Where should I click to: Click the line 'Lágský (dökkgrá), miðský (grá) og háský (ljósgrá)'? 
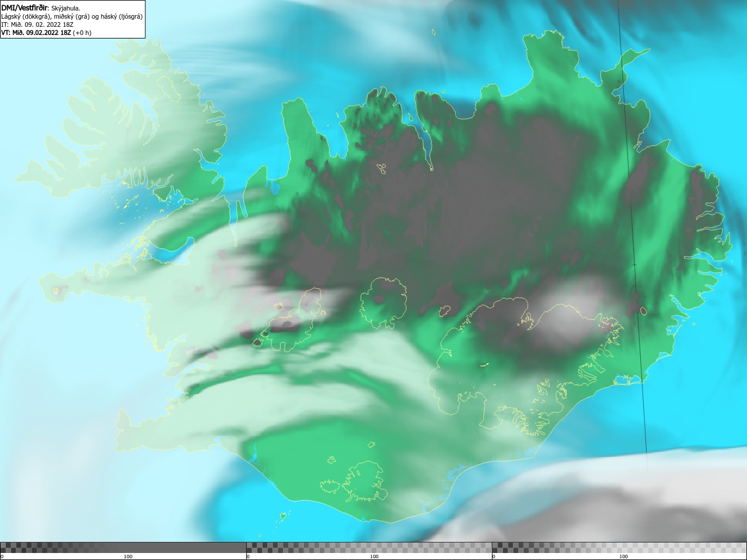72,16
